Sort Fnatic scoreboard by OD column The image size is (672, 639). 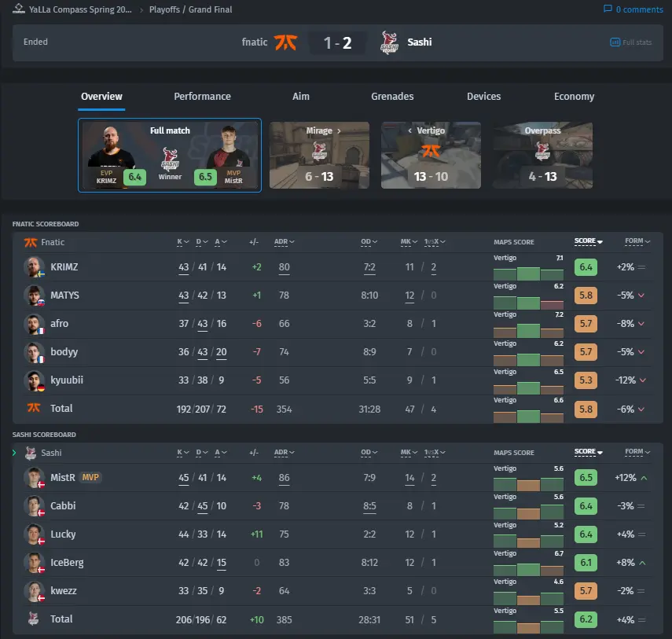(x=369, y=242)
